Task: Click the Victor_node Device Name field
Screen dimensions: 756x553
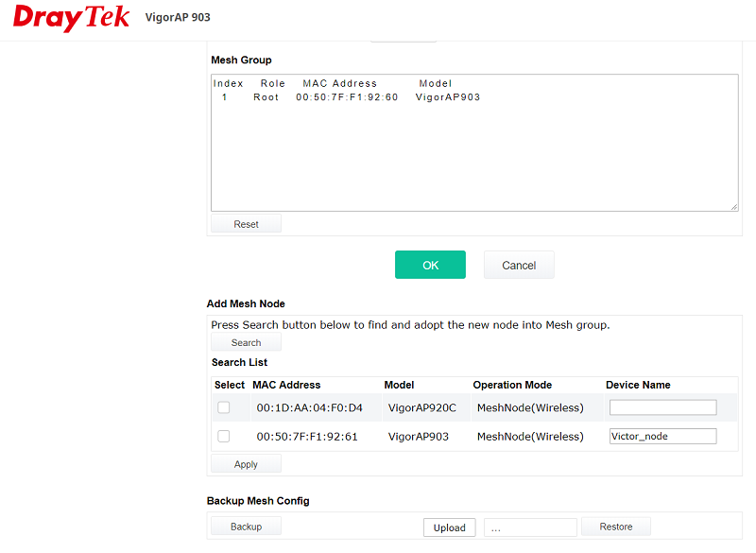Action: point(663,437)
